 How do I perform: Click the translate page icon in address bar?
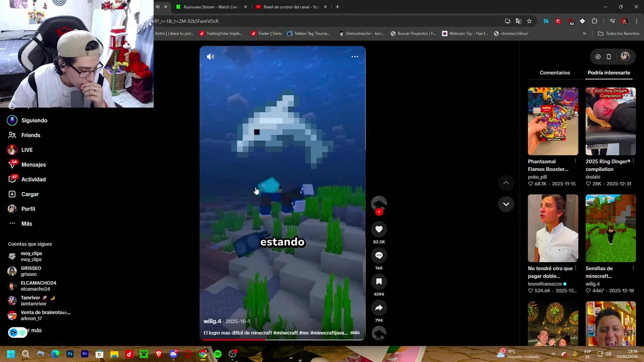pos(518,21)
